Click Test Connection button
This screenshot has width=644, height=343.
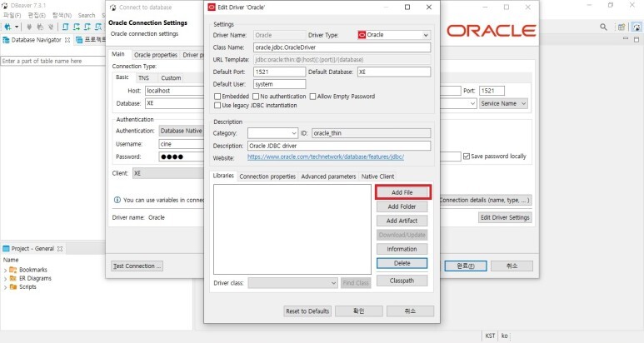(137, 266)
